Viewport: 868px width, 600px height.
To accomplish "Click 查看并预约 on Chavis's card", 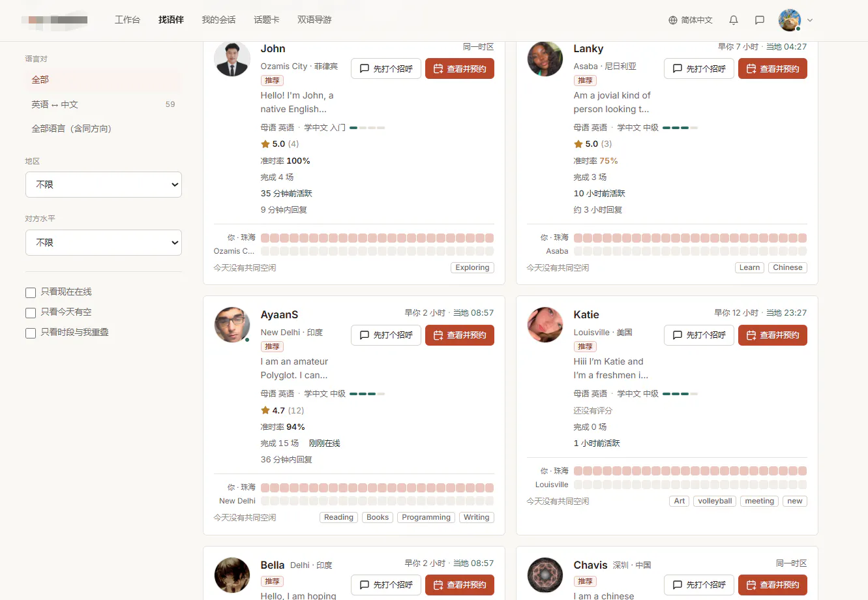I will coord(773,585).
